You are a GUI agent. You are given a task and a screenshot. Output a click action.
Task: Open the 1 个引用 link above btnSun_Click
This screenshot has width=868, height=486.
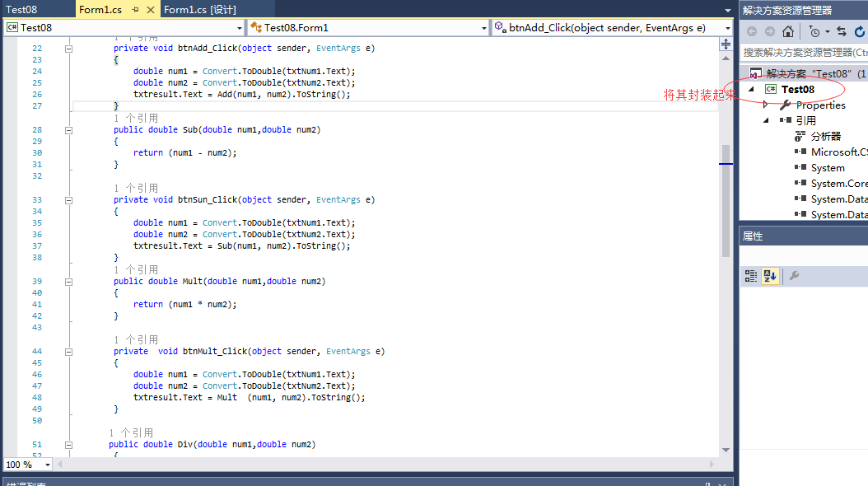136,188
